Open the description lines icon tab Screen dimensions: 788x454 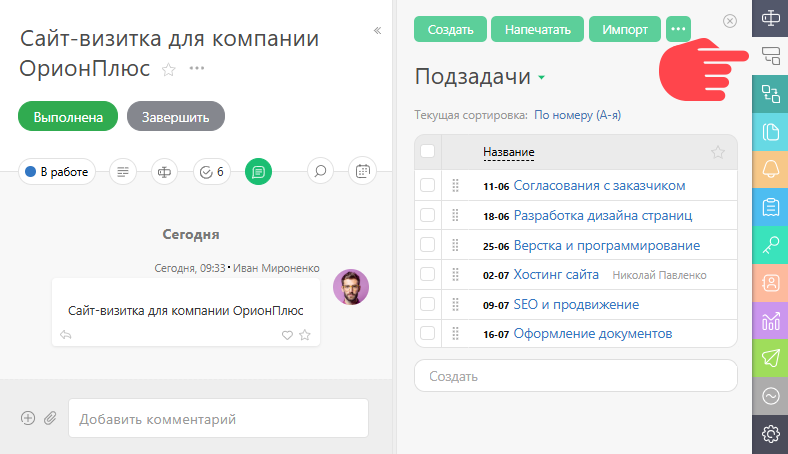pos(123,172)
